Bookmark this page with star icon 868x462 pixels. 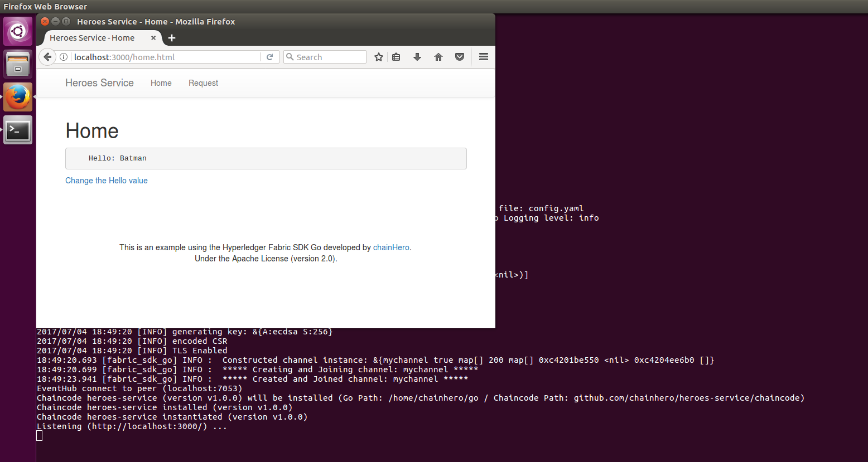coord(379,57)
